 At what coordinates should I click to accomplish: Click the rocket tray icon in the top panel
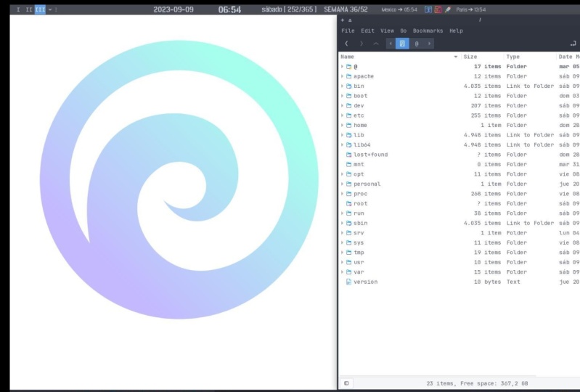pos(448,9)
